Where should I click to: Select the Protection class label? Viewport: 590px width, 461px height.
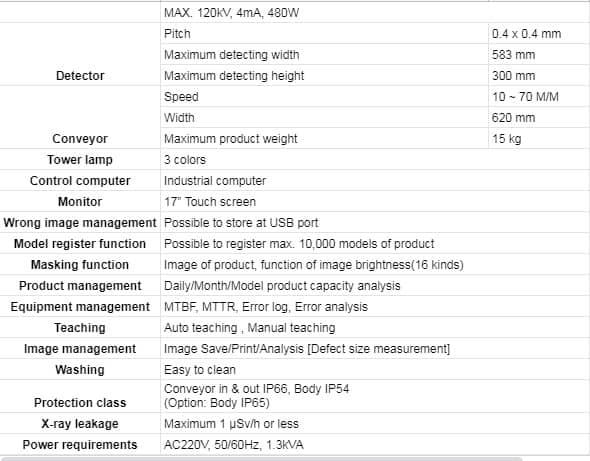click(x=80, y=403)
